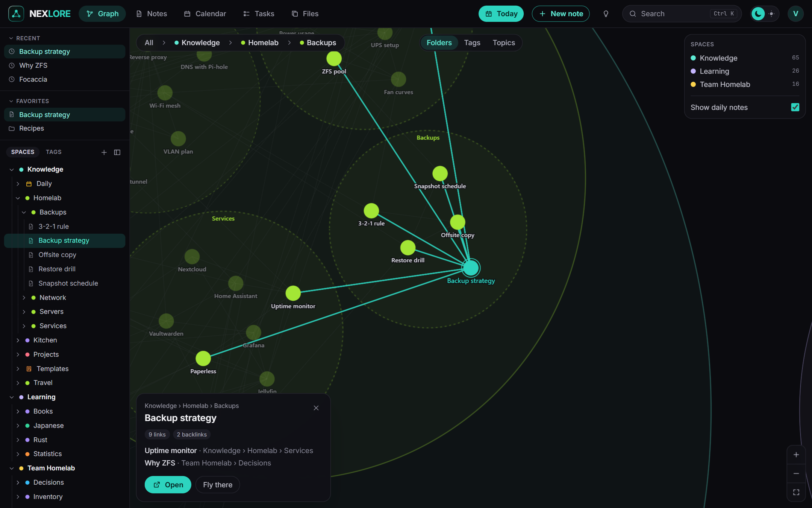
Task: Collapse the Knowledge tree chevron
Action: coord(12,170)
